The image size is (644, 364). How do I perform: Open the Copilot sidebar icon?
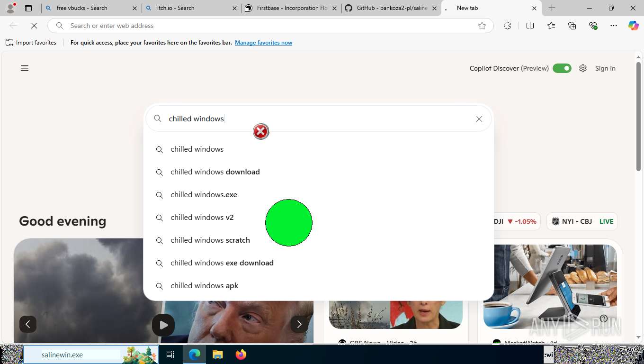[x=634, y=26]
